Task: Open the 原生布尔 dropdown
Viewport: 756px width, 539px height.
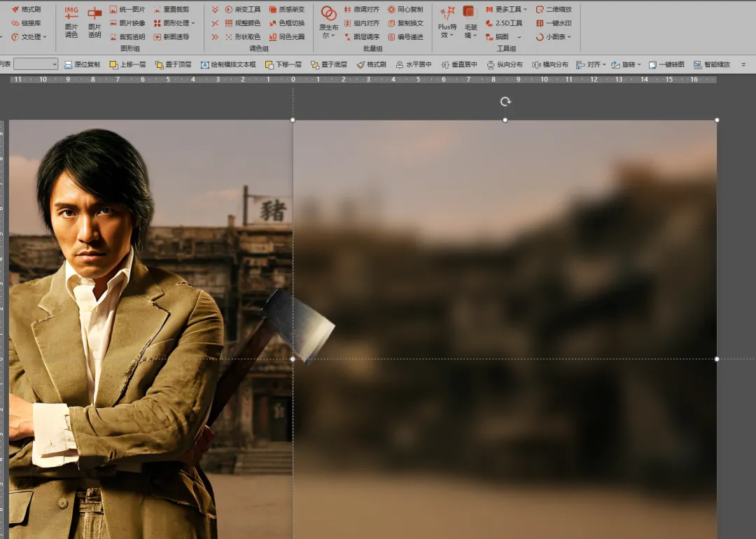Action: point(328,22)
